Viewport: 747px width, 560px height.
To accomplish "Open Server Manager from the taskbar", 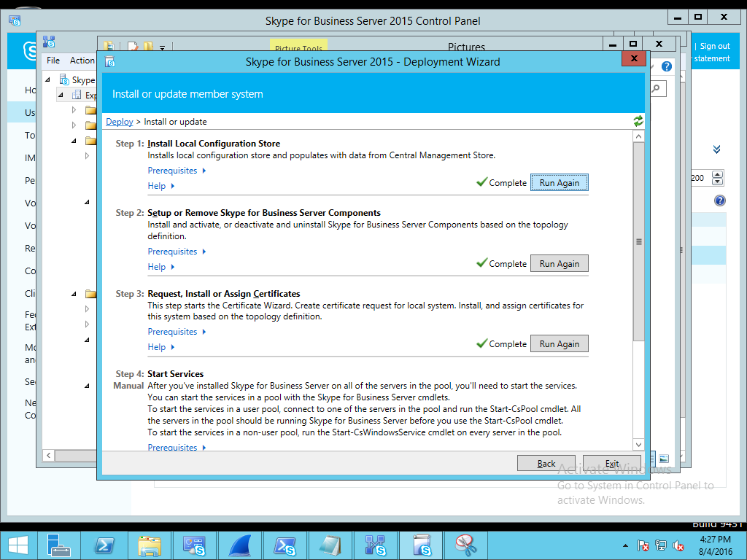I will coord(59,545).
